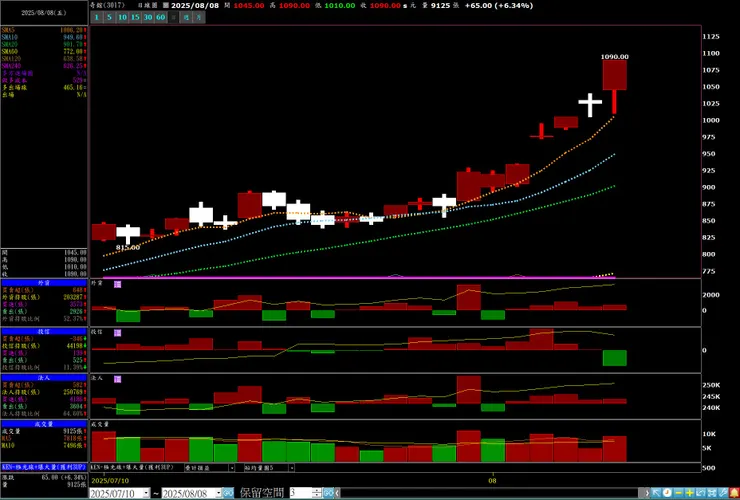
Task: Click the start date field 2025/07/10
Action: (116, 494)
